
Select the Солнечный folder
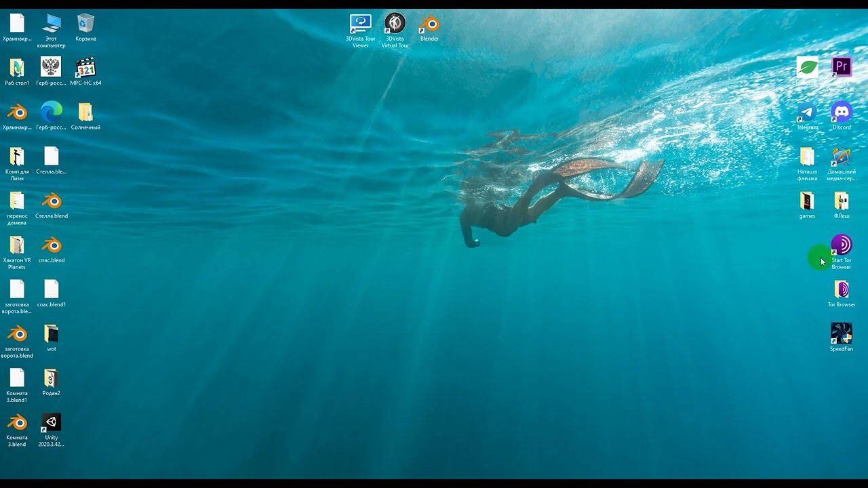click(86, 112)
